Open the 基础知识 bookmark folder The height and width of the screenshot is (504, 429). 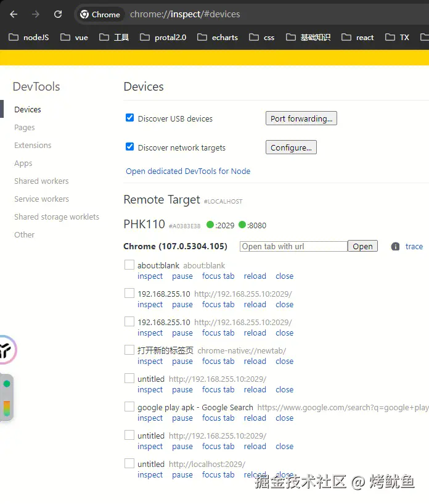pos(308,37)
